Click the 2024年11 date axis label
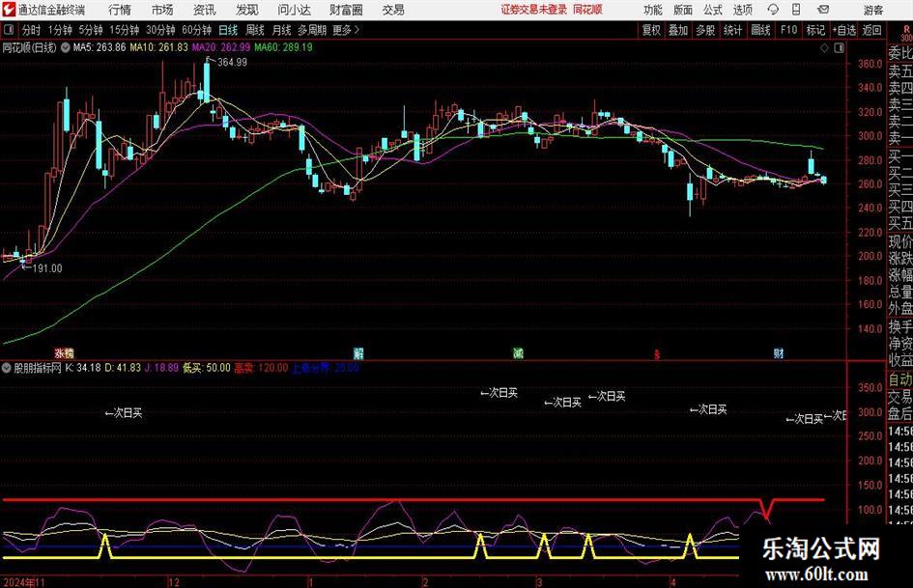Image resolution: width=913 pixels, height=588 pixels. tap(24, 582)
